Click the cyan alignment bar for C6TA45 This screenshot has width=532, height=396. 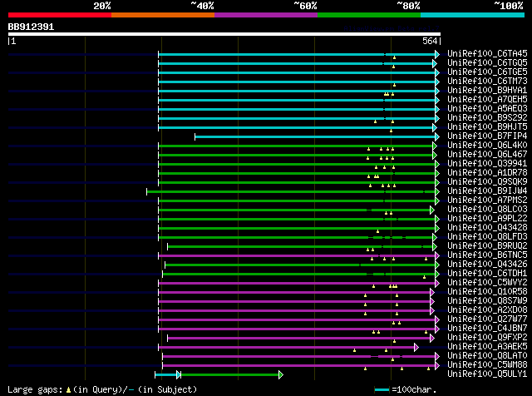[297, 54]
